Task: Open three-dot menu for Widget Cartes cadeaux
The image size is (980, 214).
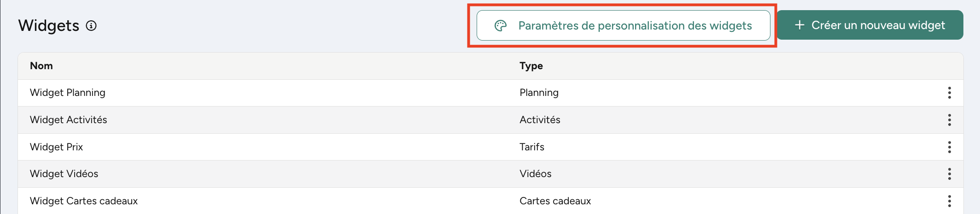Action: tap(949, 201)
